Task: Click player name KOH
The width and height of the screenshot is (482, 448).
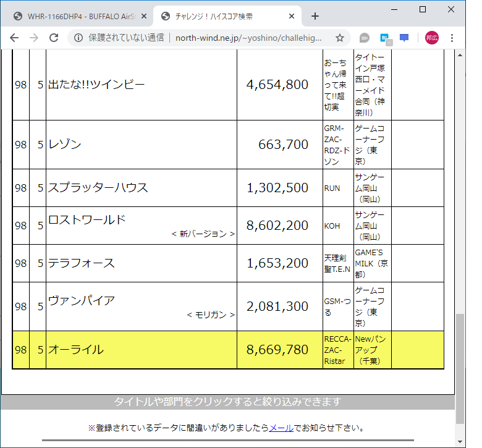Action: [332, 226]
